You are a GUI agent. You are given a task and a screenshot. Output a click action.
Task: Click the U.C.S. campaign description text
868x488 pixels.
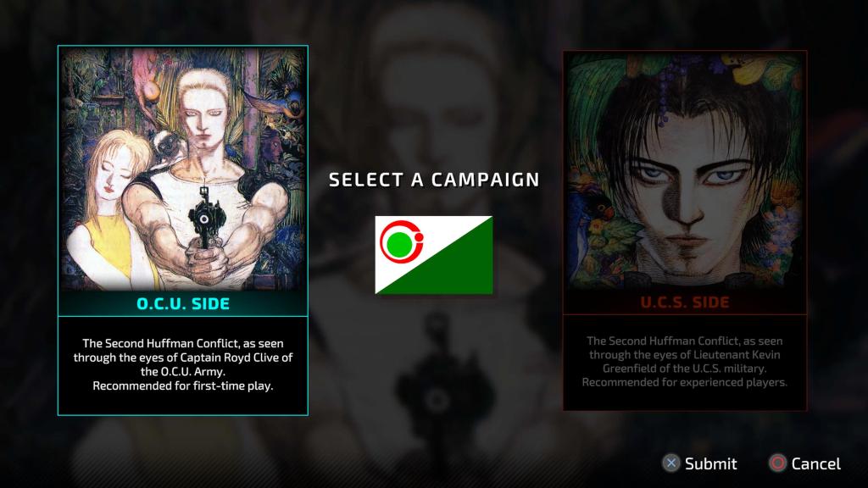click(685, 361)
